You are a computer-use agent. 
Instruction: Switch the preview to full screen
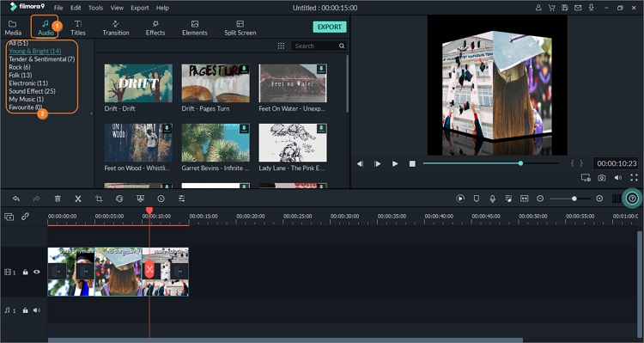pyautogui.click(x=635, y=178)
